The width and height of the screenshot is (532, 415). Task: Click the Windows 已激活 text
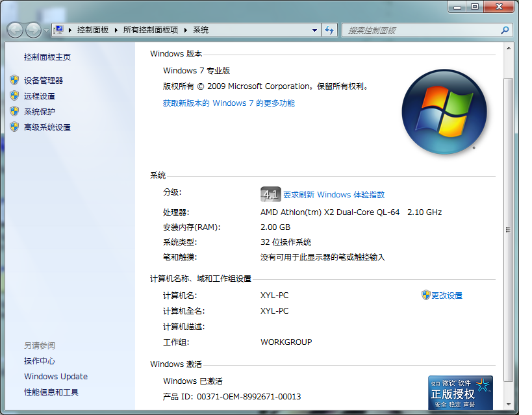(x=193, y=381)
